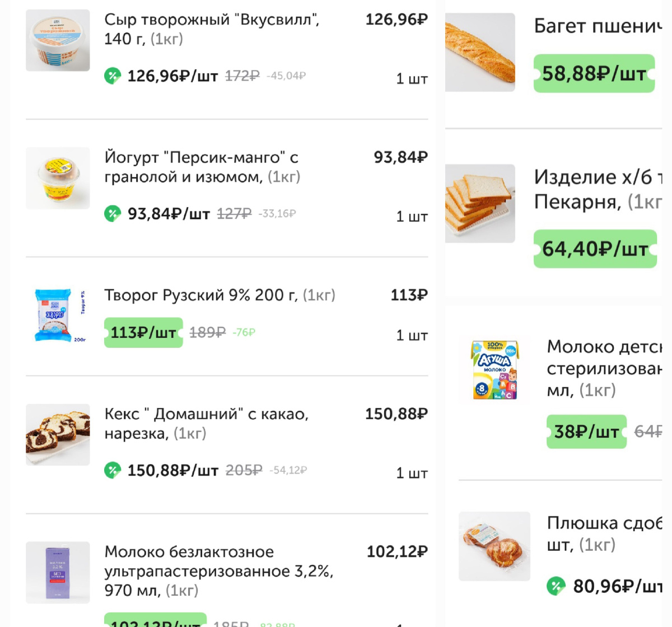Open the lactose-free milk carton image
Viewport: 672px width, 627px height.
58,572
